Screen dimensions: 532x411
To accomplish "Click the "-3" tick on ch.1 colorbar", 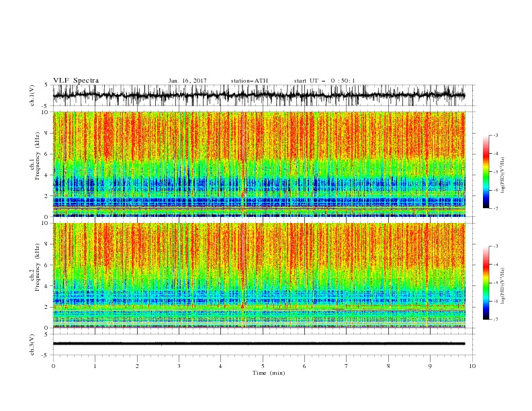I will click(496, 135).
